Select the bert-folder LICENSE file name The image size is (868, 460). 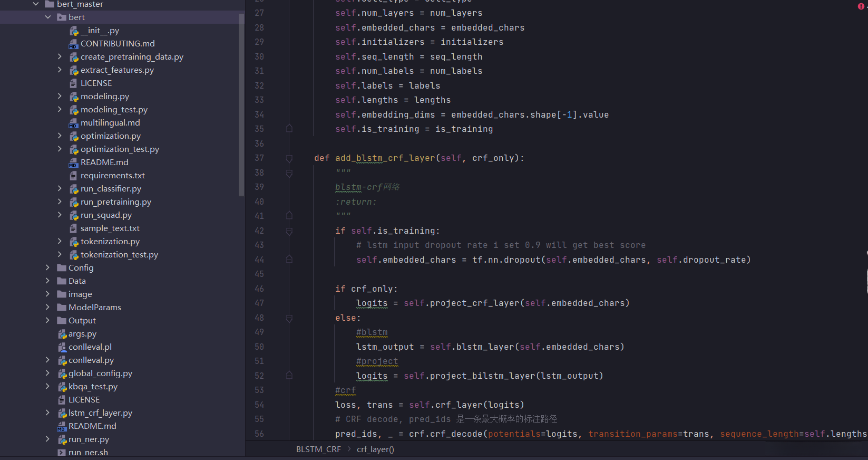(96, 83)
